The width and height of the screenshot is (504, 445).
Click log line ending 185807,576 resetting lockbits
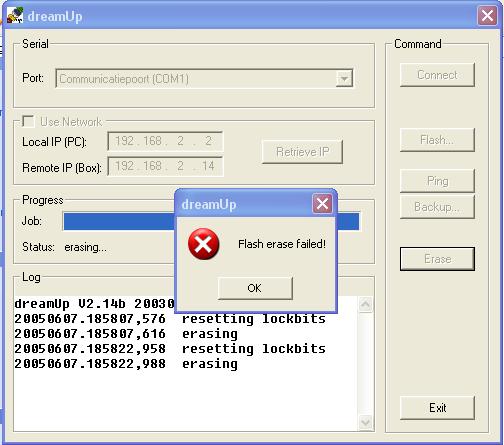click(170, 319)
